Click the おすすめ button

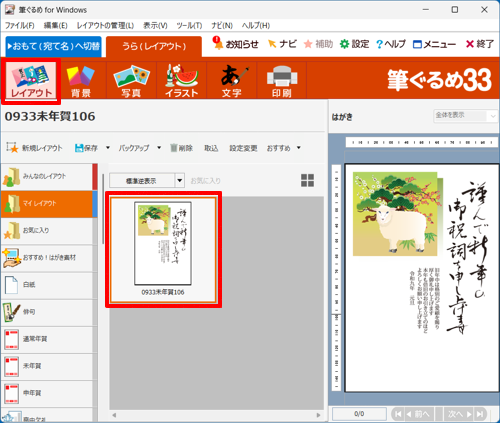point(279,148)
